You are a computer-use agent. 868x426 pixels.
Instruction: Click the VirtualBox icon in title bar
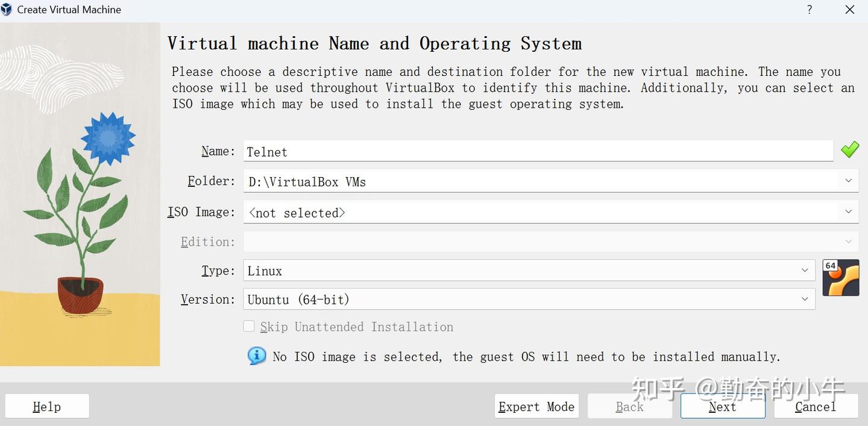[x=7, y=10]
